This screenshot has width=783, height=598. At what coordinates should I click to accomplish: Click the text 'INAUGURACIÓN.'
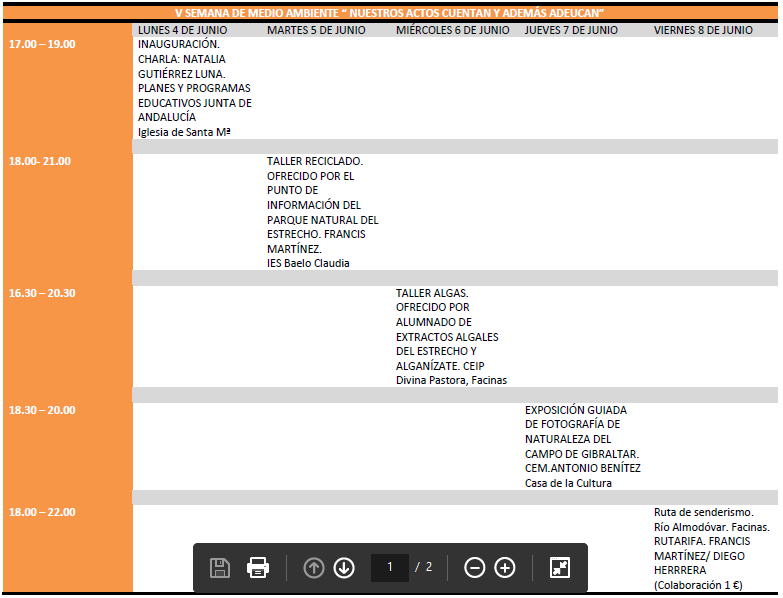click(179, 44)
